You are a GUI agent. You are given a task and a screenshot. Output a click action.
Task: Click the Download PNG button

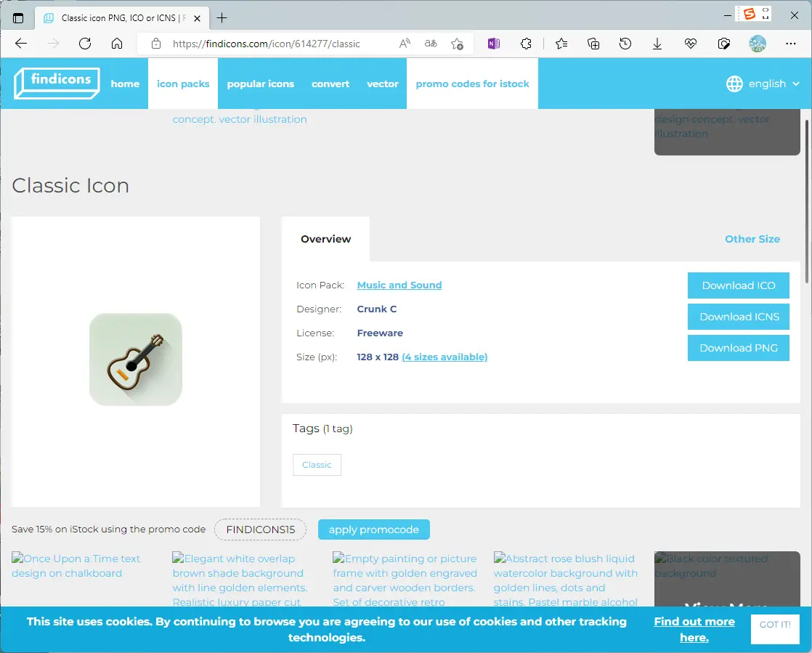click(x=738, y=348)
